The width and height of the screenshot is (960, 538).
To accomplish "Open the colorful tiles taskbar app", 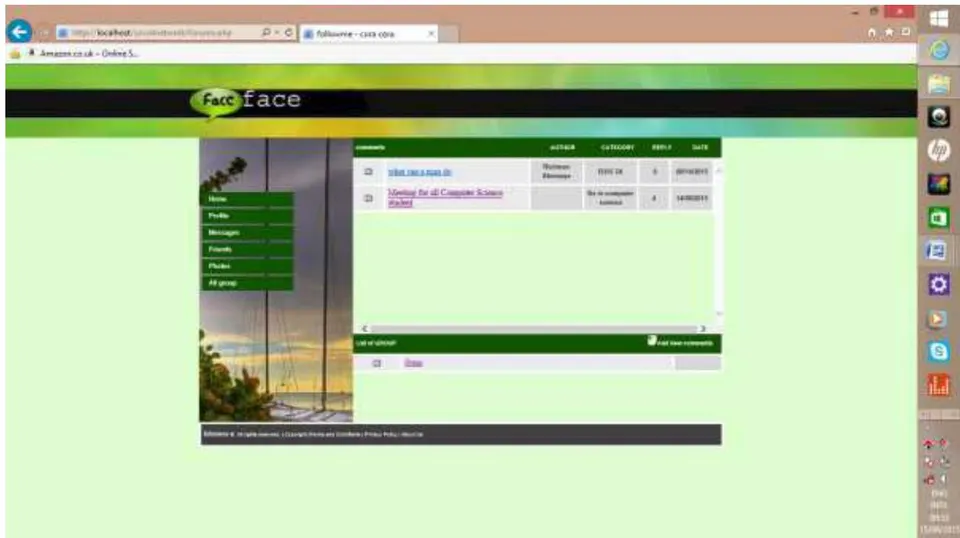I will [x=939, y=184].
